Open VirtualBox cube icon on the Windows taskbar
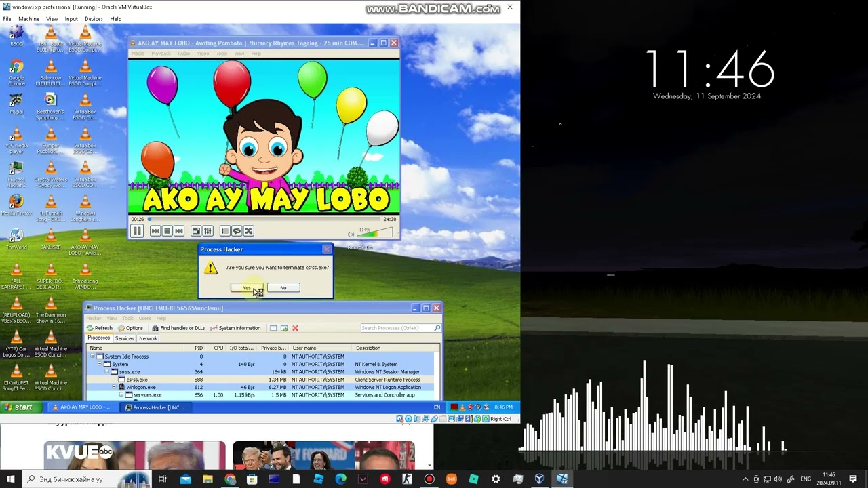This screenshot has height=488, width=868. [539, 479]
